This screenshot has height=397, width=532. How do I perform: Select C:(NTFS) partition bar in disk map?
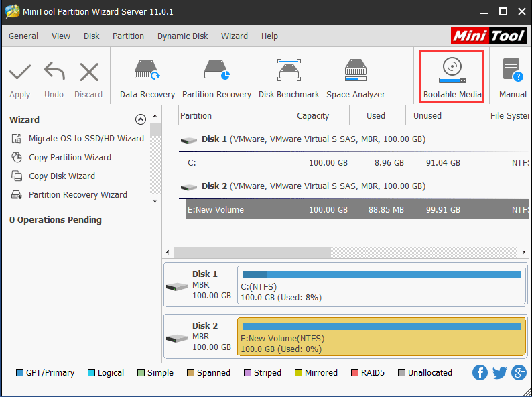(x=381, y=285)
